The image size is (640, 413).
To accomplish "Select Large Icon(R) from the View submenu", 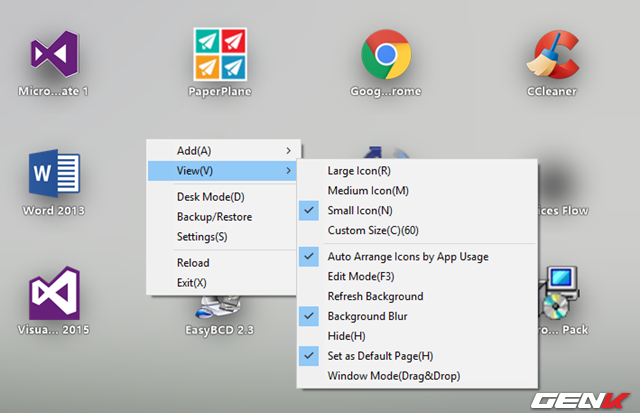I will point(359,171).
